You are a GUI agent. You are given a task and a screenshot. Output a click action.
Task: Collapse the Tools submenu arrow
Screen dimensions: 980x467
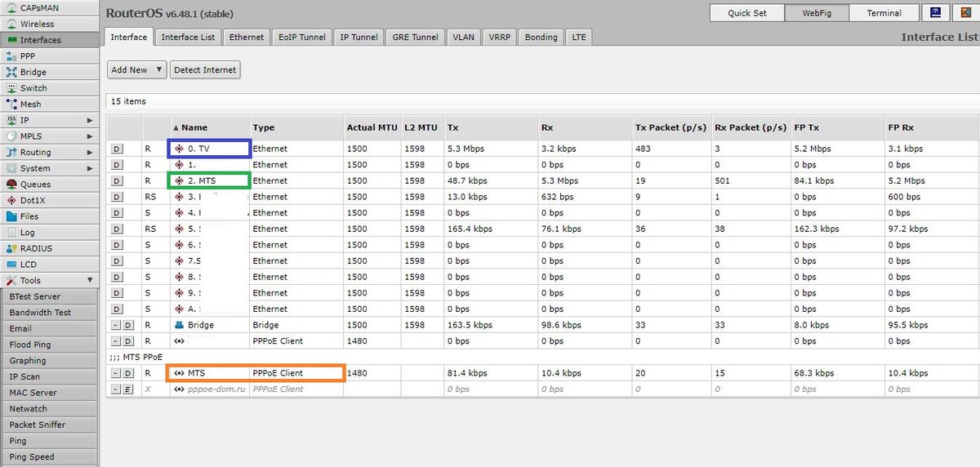[x=89, y=281]
